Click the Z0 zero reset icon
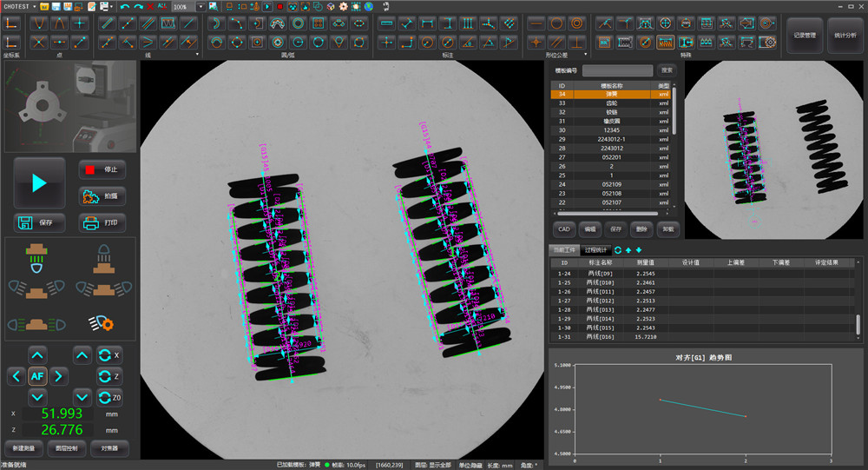 (108, 398)
